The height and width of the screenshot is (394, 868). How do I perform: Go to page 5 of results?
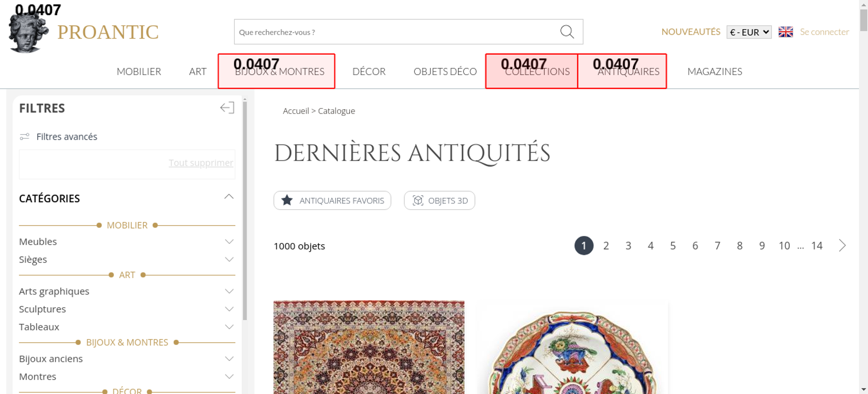[x=673, y=246]
